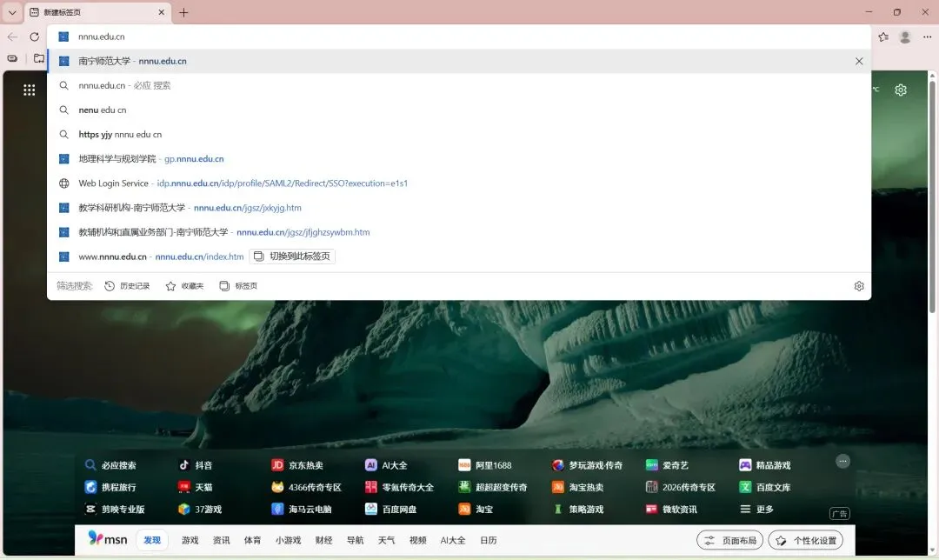939x560 pixels.
Task: Open the 37游戏 quick link
Action: (199, 510)
